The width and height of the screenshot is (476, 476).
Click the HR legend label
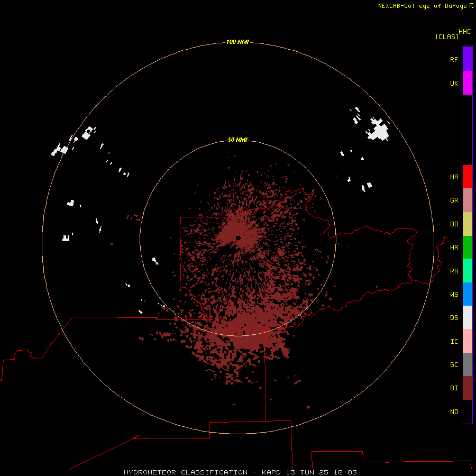click(x=454, y=248)
